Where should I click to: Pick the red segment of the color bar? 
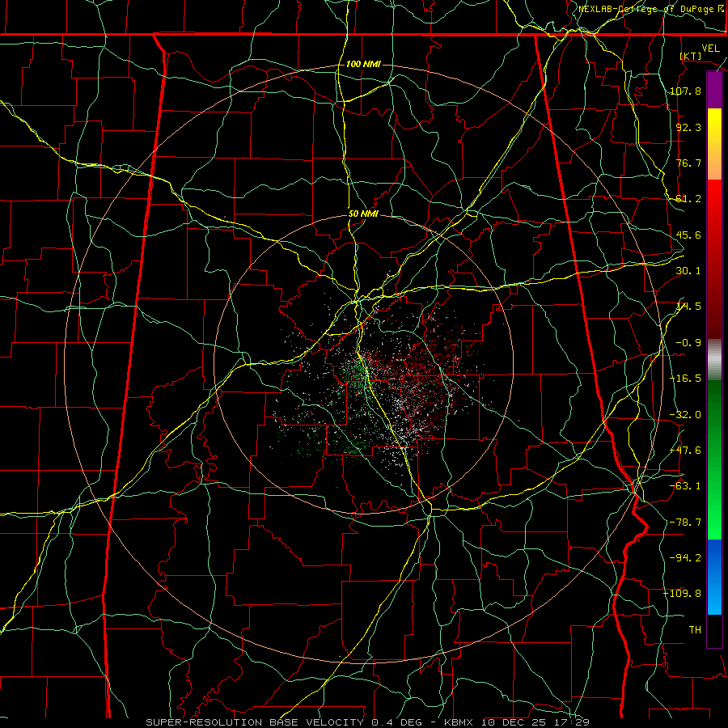(x=714, y=259)
